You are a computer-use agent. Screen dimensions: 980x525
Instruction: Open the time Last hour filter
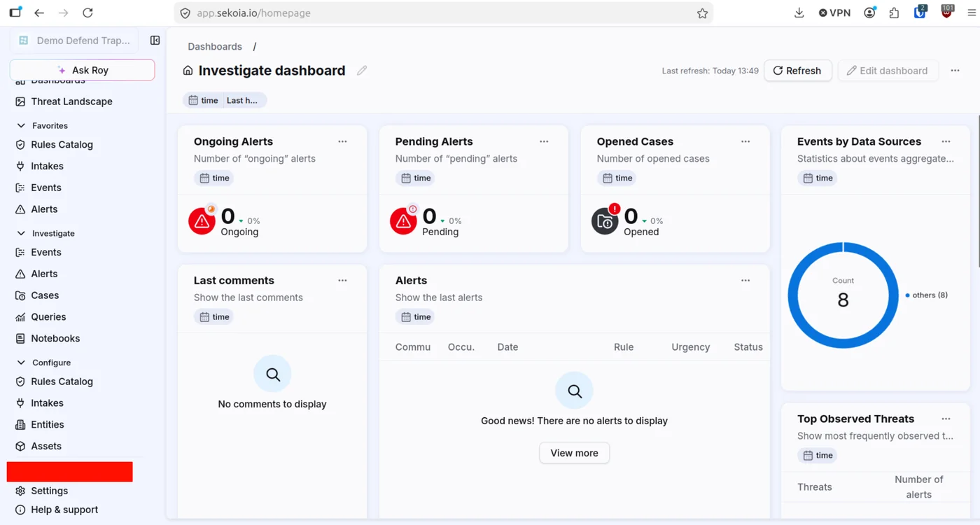[x=225, y=100]
